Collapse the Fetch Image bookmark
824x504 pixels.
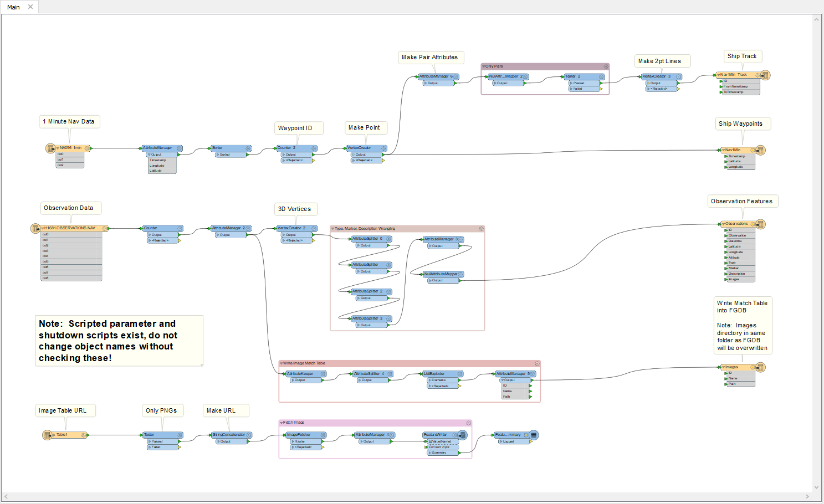pyautogui.click(x=282, y=423)
